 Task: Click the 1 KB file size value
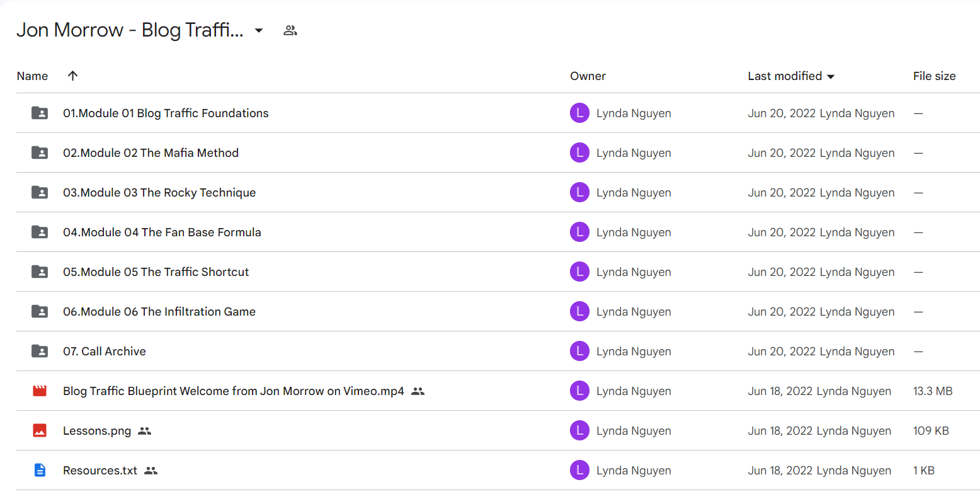924,470
